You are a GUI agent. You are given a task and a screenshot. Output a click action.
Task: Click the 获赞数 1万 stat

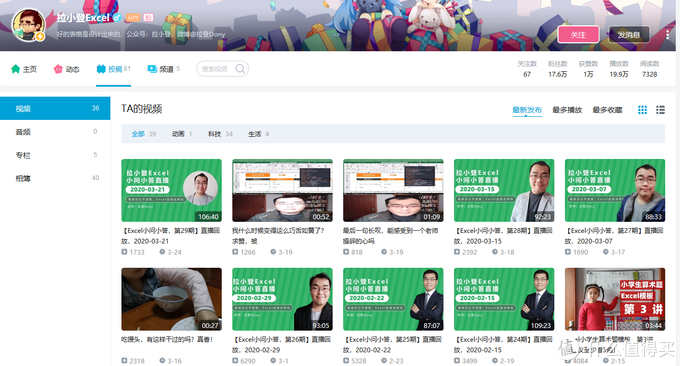(x=588, y=69)
